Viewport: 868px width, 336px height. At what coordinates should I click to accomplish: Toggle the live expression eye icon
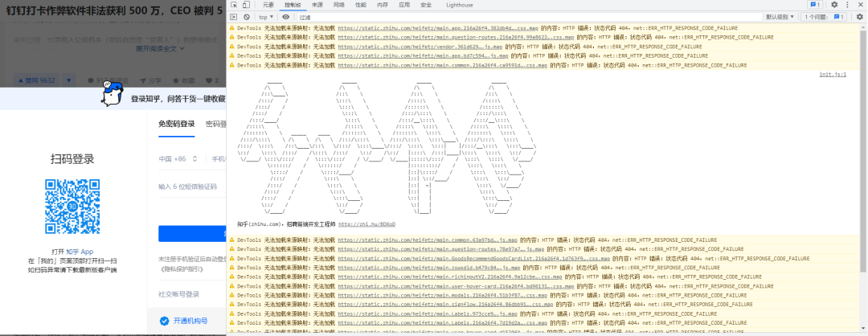285,17
